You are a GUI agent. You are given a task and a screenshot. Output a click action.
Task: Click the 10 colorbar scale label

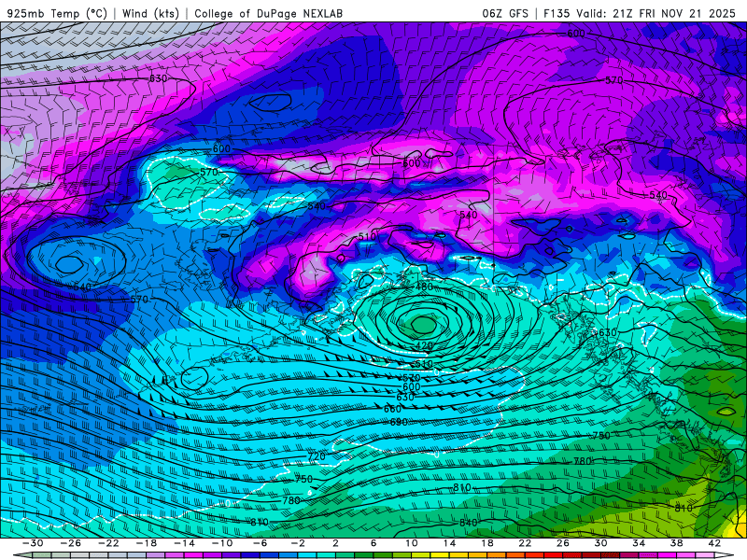coord(411,543)
